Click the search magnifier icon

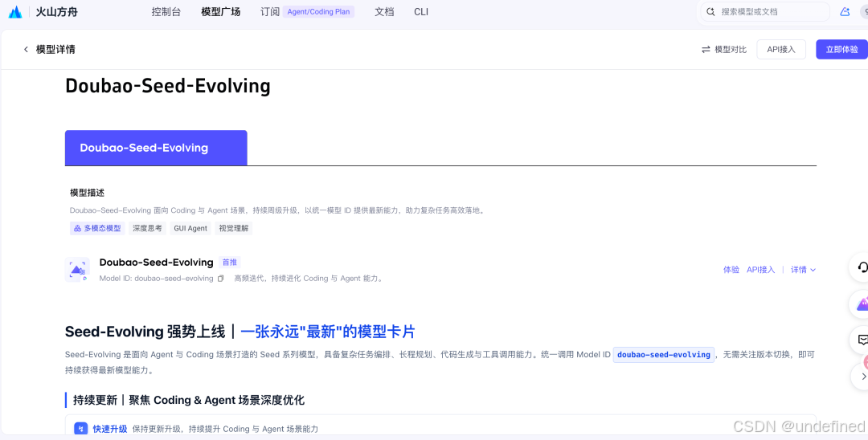click(710, 11)
